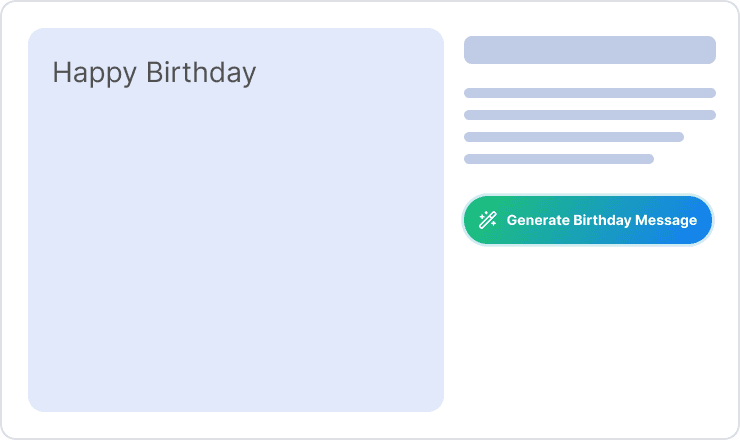Viewport: 740px width, 440px height.
Task: Click the first skeleton text line
Action: (589, 93)
